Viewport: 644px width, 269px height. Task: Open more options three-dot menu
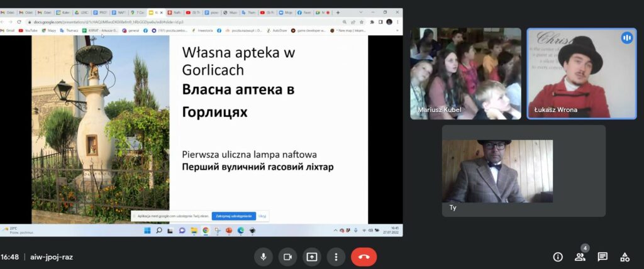click(x=336, y=256)
